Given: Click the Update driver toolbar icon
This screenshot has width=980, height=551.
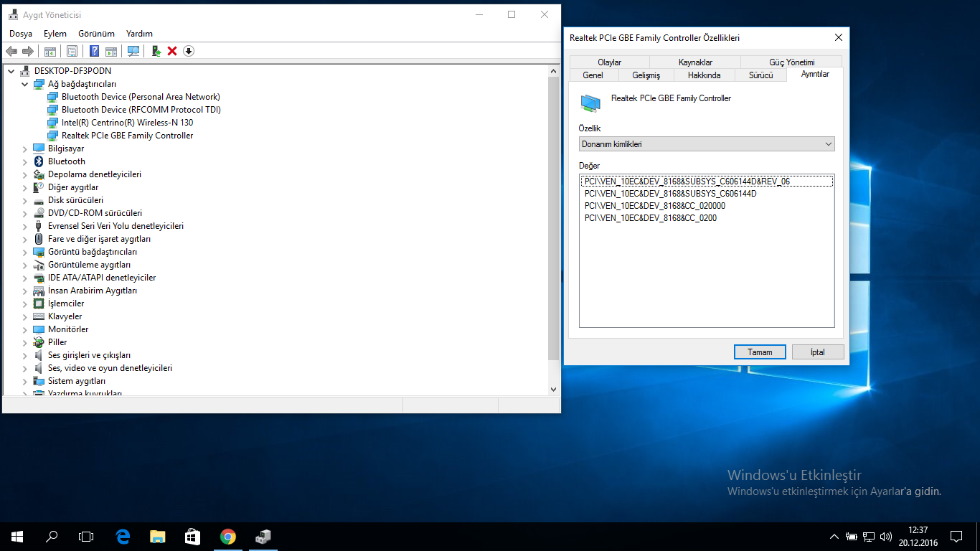Looking at the screenshot, I should [x=156, y=51].
